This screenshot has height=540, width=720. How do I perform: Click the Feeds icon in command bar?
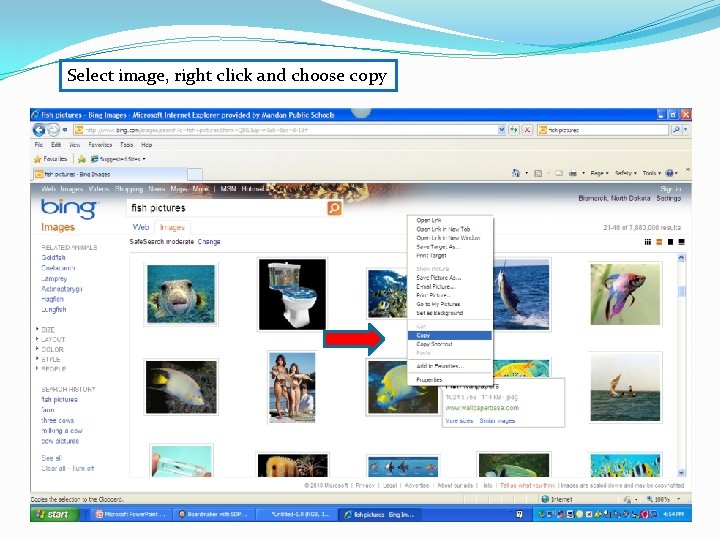pyautogui.click(x=538, y=173)
